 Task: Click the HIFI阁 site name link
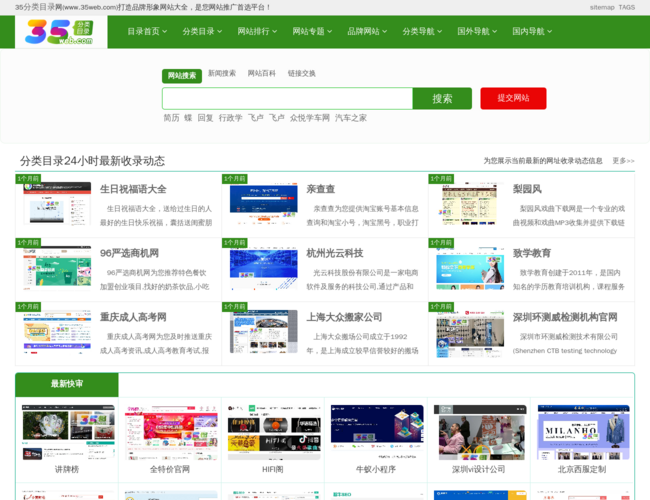(x=273, y=469)
